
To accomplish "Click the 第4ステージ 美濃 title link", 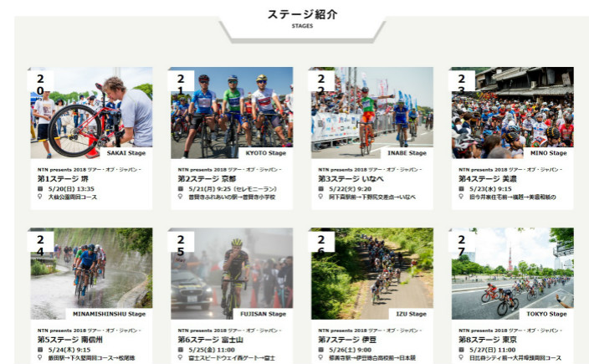I will click(x=488, y=179).
